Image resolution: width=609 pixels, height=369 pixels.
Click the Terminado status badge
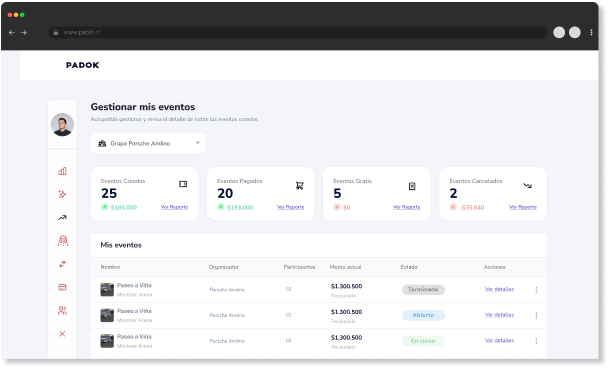point(423,290)
